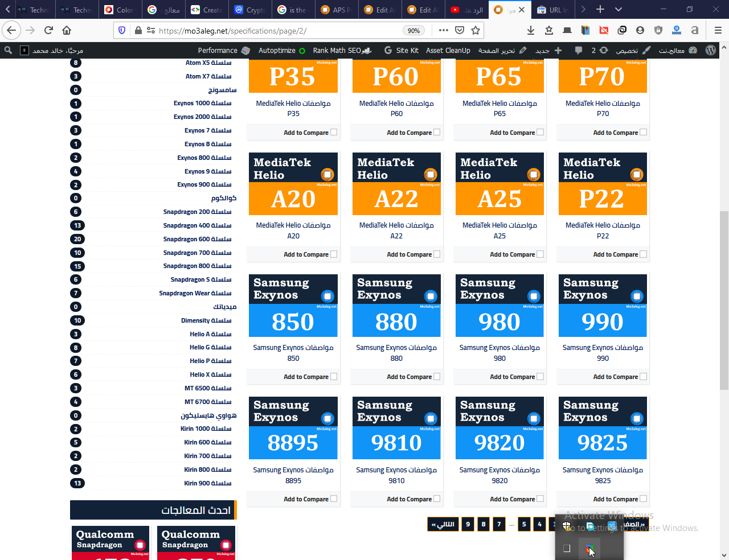Click the colorful circle tray icon

(x=589, y=549)
